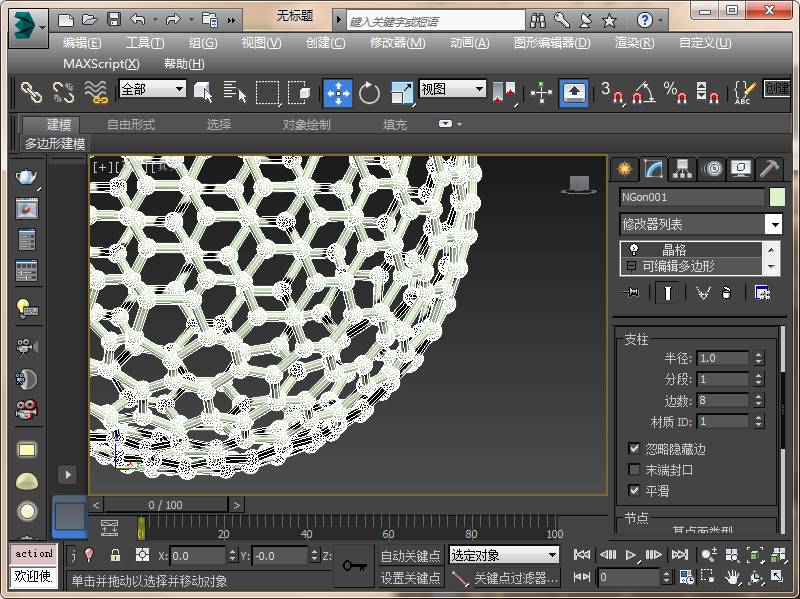This screenshot has height=599, width=800.
Task: Click the teapot icon in left sidebar
Action: click(x=27, y=177)
